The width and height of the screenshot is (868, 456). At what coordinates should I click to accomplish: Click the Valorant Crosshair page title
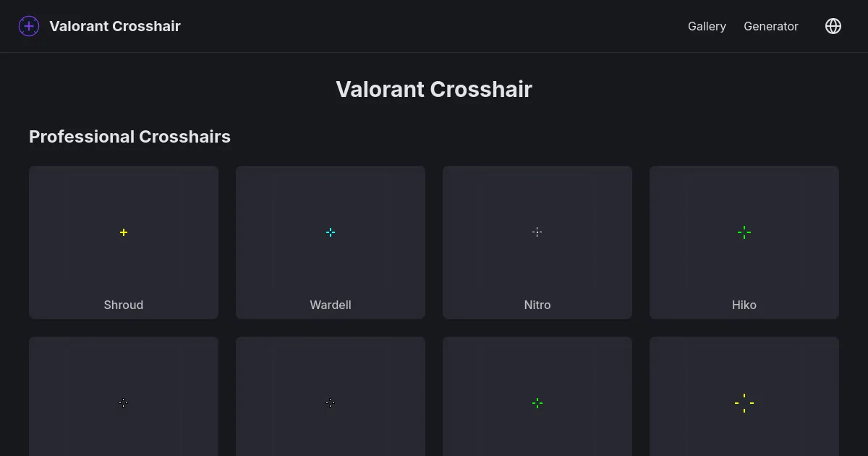pyautogui.click(x=433, y=89)
